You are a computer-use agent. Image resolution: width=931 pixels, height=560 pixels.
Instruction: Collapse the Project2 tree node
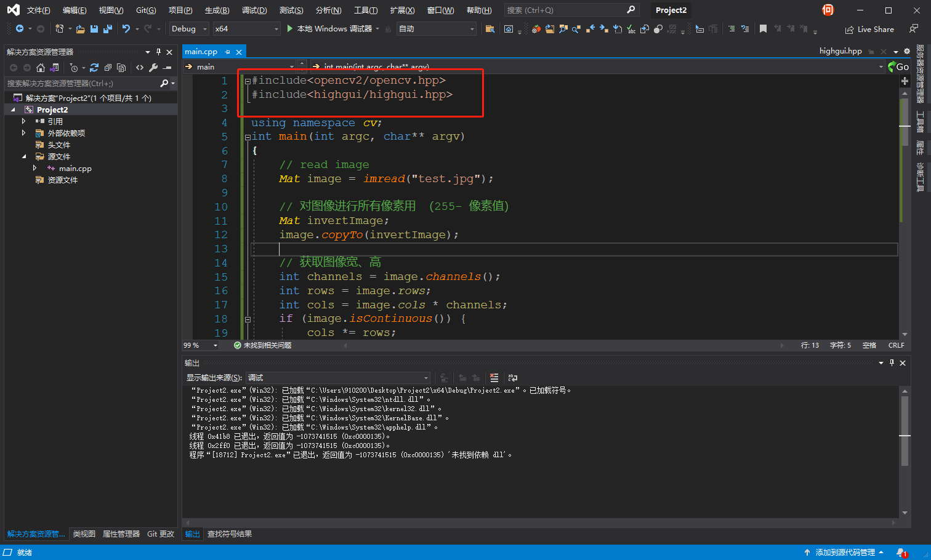tap(13, 110)
